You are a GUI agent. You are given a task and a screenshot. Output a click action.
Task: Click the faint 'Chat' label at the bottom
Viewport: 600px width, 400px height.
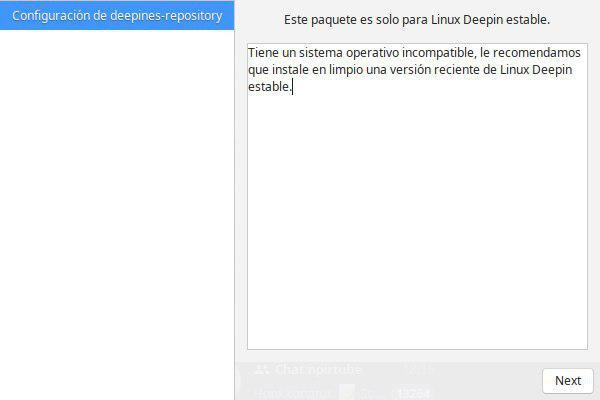point(290,369)
